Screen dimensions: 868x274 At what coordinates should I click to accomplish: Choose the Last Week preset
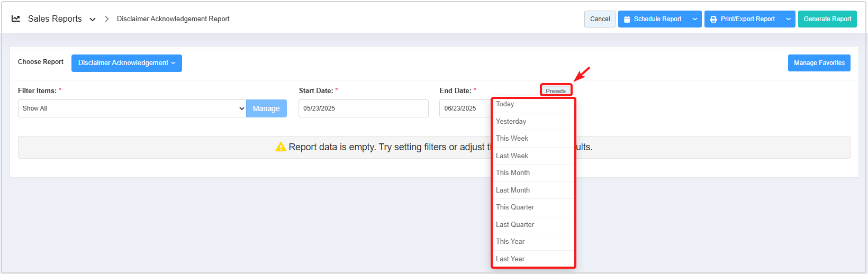click(533, 156)
